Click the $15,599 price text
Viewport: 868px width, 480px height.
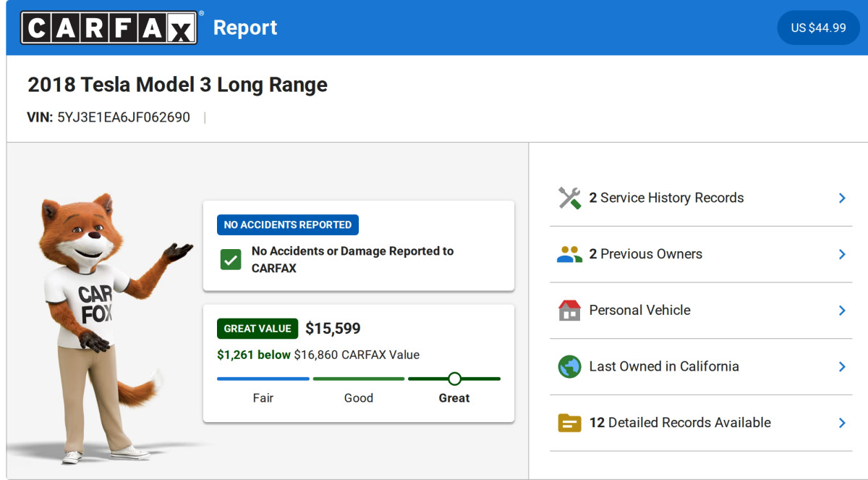pyautogui.click(x=333, y=329)
